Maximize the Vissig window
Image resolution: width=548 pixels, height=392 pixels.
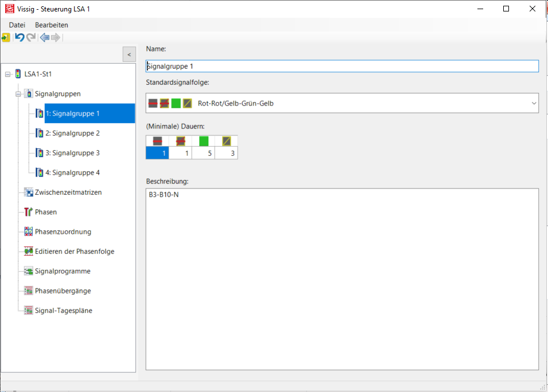point(506,9)
